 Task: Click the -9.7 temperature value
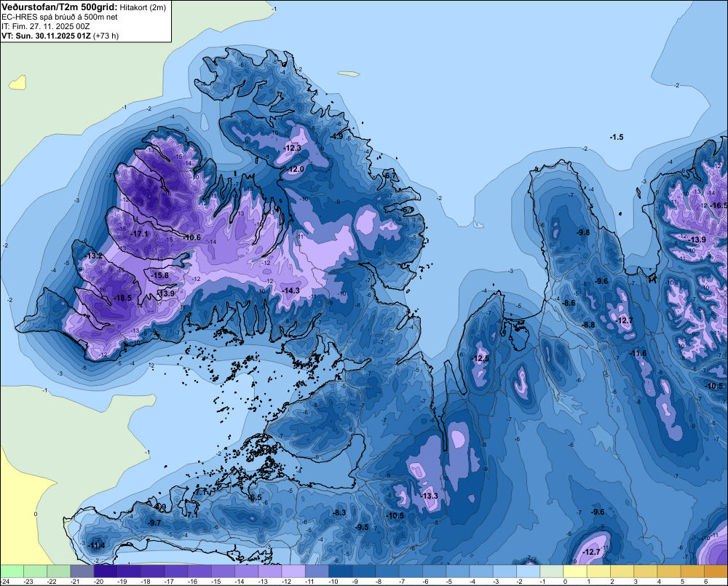(x=154, y=523)
